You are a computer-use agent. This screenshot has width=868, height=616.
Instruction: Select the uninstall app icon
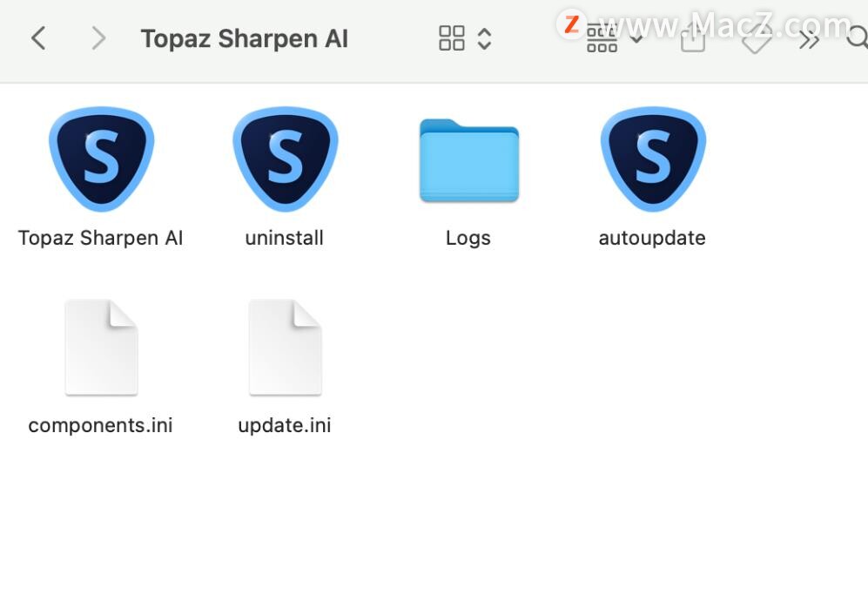[285, 159]
